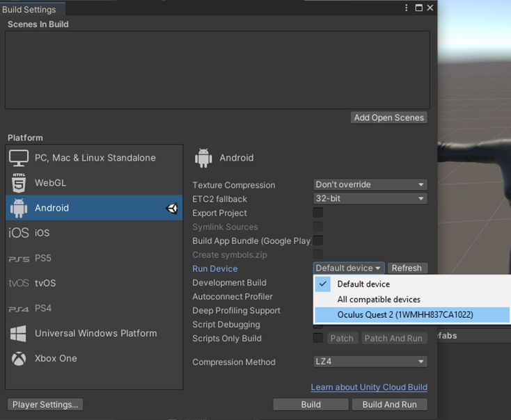Select the Android robot icon in platform list

pos(19,208)
